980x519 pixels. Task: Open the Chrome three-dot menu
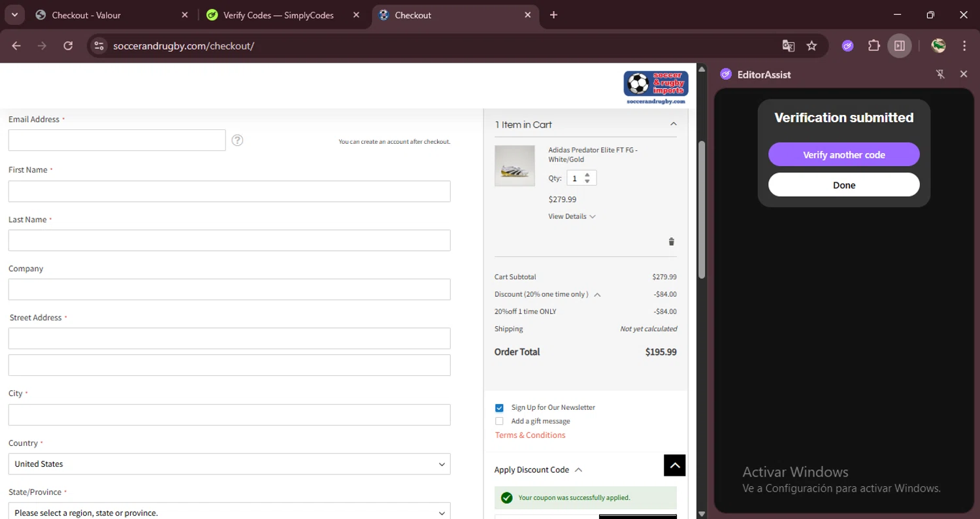(964, 46)
